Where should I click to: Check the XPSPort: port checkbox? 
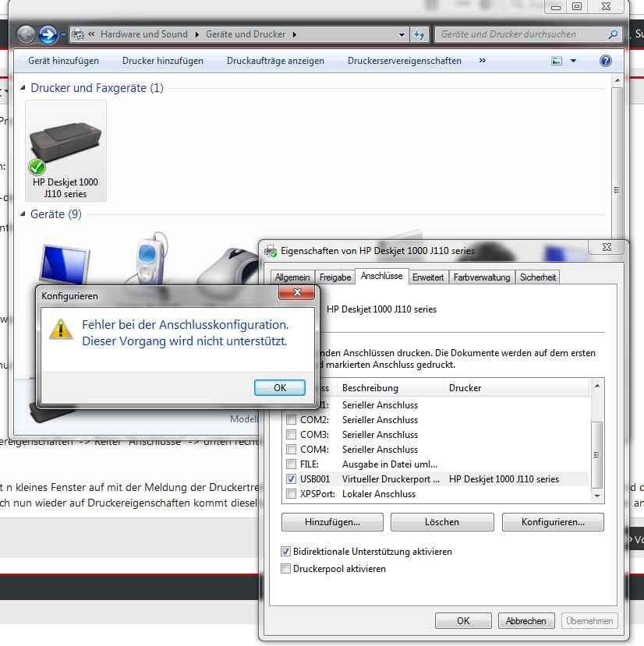click(291, 493)
